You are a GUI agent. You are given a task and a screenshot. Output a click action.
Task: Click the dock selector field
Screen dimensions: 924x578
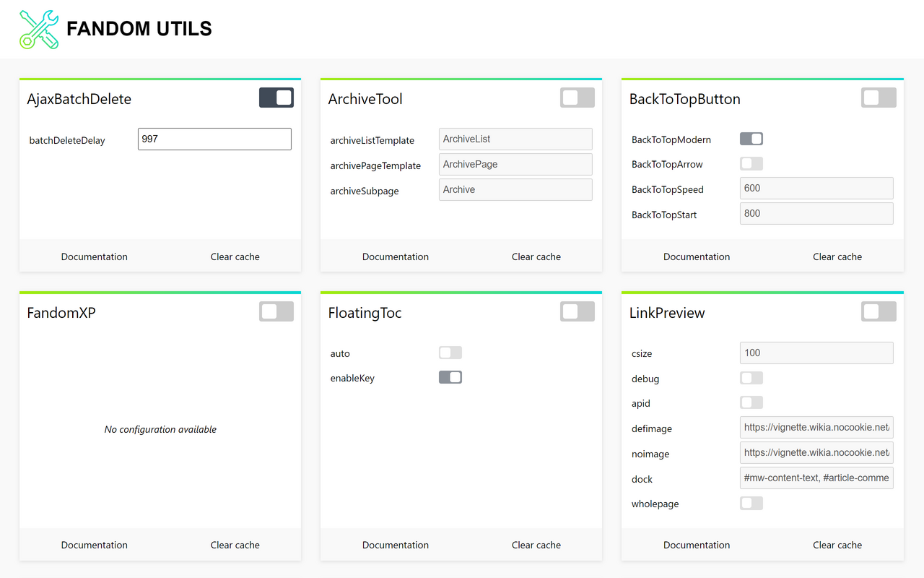[816, 478]
